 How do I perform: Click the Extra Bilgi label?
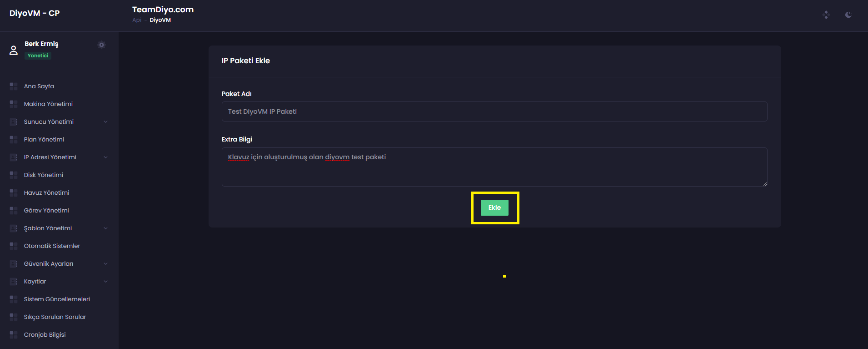point(237,139)
